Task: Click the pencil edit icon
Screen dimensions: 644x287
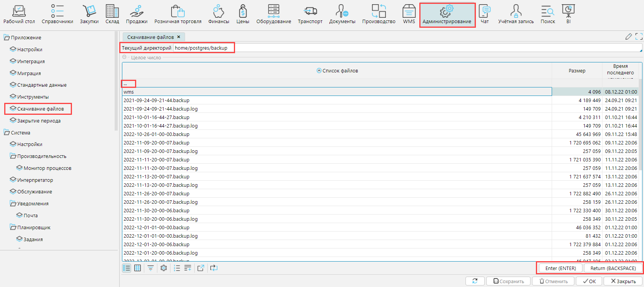Action: click(x=629, y=37)
